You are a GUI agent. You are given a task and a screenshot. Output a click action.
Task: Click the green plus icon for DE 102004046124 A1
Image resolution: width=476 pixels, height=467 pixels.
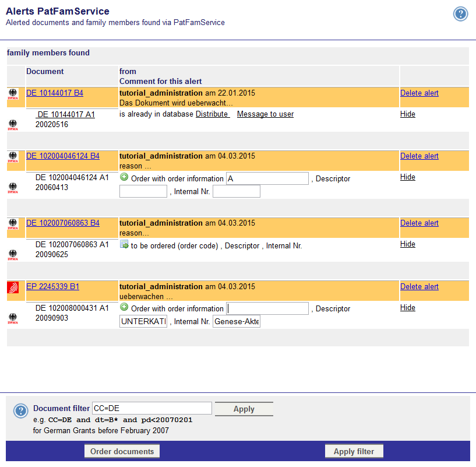coord(124,178)
